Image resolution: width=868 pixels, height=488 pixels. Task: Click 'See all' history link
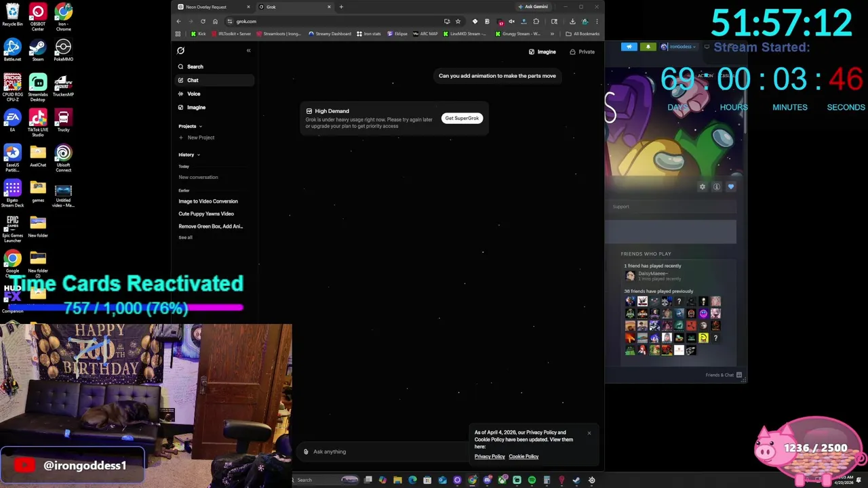(x=185, y=237)
